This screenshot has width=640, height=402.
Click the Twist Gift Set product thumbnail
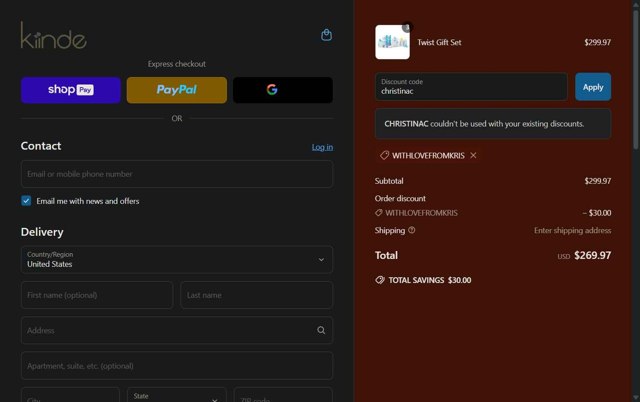click(x=392, y=42)
